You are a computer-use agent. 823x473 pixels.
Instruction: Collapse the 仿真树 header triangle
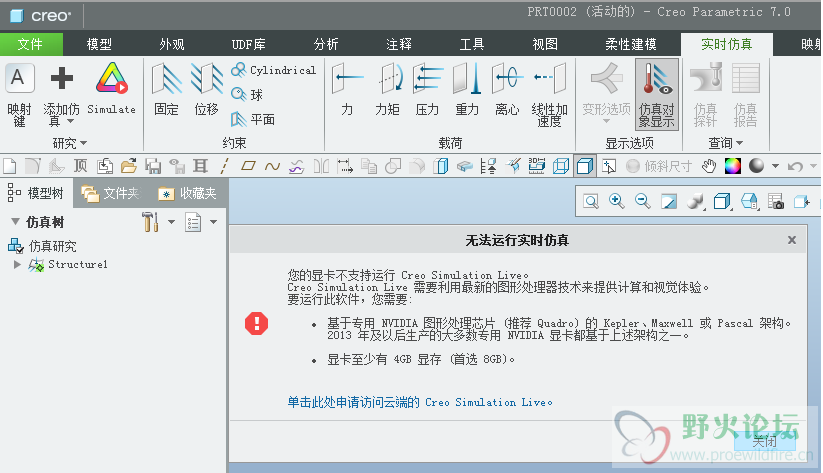(x=15, y=222)
